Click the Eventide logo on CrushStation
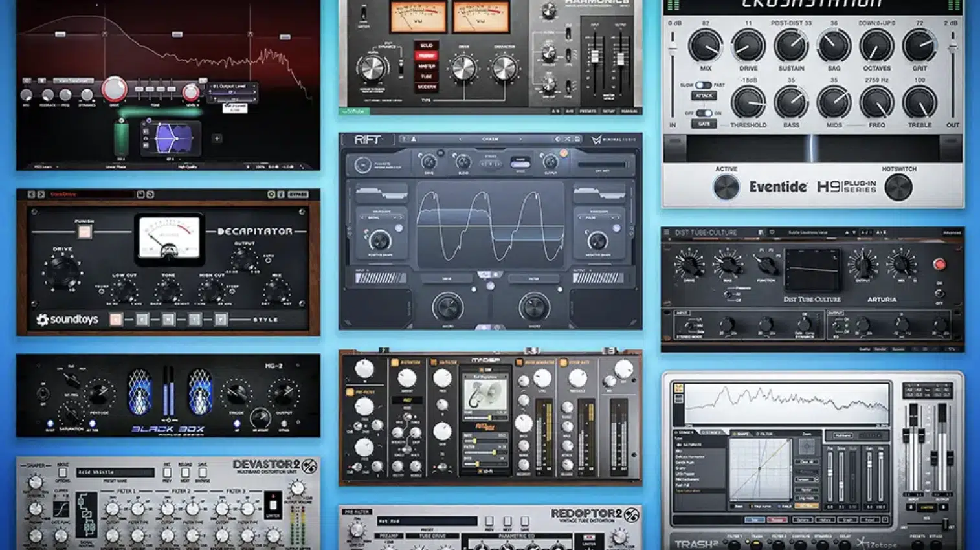Image resolution: width=980 pixels, height=550 pixels. pyautogui.click(x=779, y=187)
